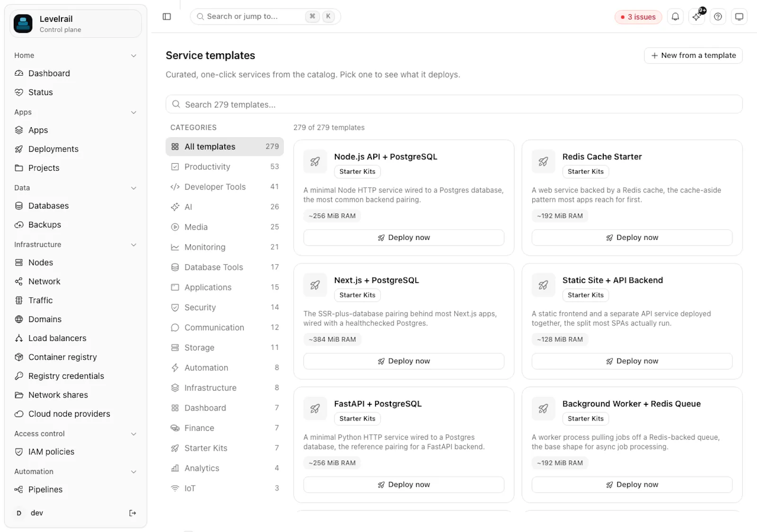Select the All templates category
This screenshot has height=532, width=757.
pyautogui.click(x=225, y=147)
